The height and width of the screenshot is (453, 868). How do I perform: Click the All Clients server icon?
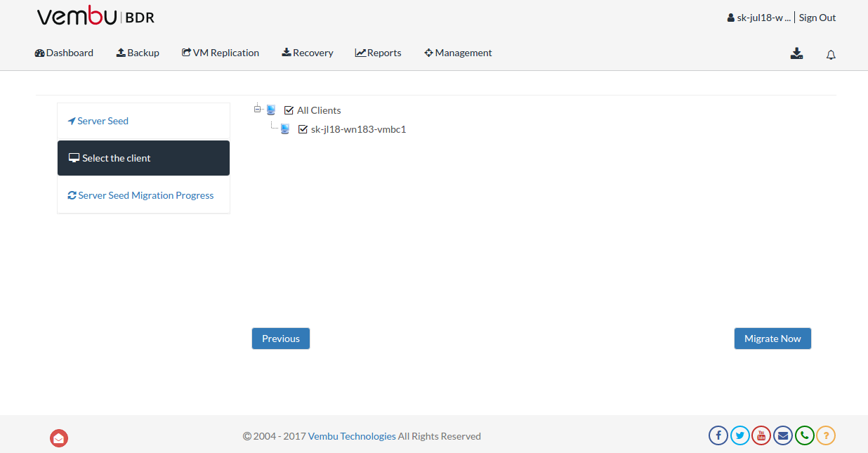tap(271, 110)
